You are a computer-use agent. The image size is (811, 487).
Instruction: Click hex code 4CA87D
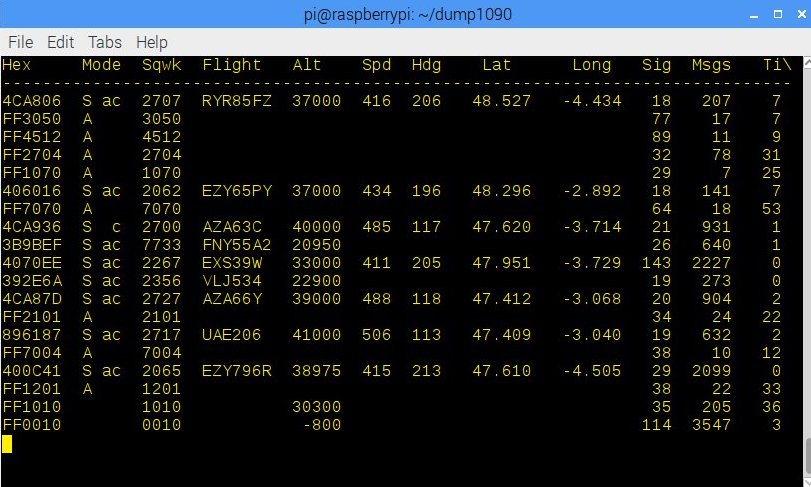[x=32, y=299]
